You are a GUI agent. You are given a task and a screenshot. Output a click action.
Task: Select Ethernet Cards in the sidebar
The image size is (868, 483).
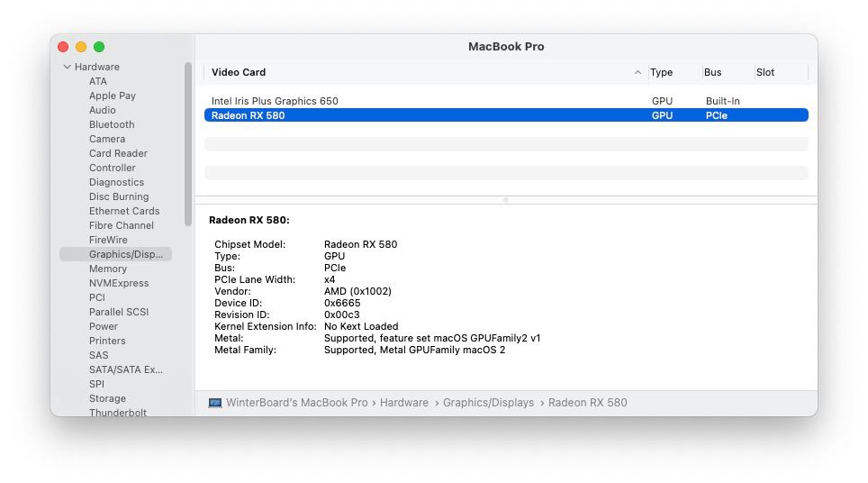pos(124,211)
